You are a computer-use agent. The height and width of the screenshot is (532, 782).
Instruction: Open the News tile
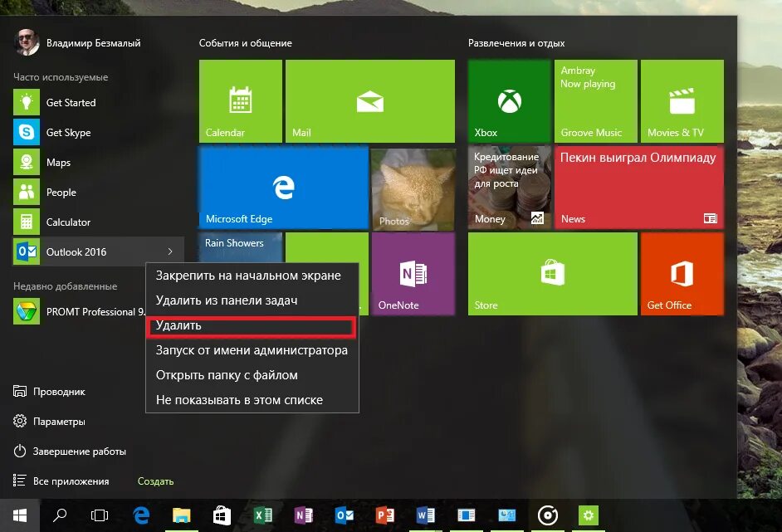[639, 188]
